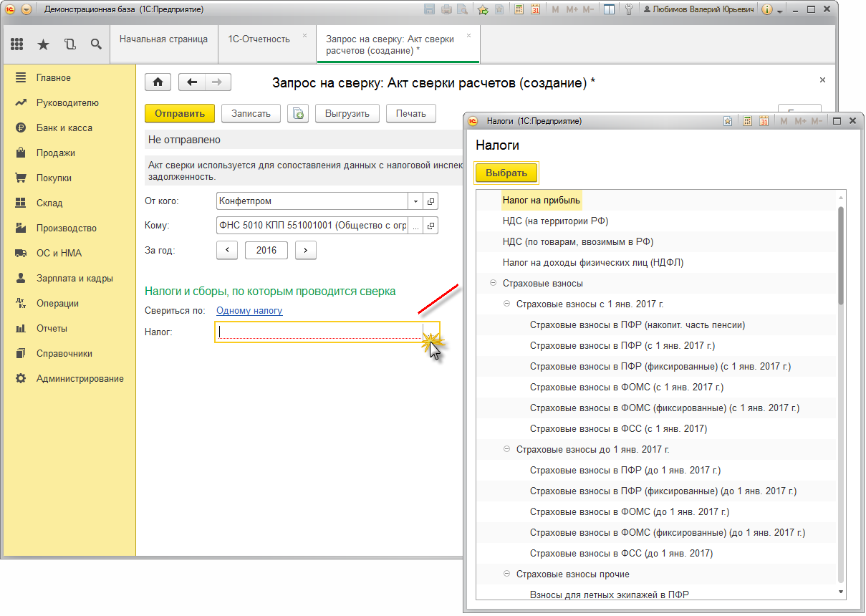Click the Выгрузить button
The width and height of the screenshot is (866, 616).
click(x=347, y=113)
